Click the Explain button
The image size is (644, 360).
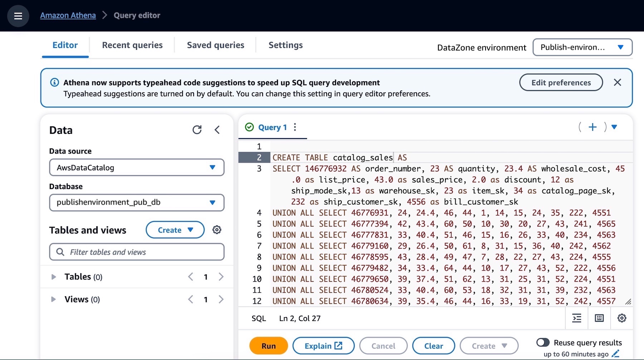coord(323,346)
